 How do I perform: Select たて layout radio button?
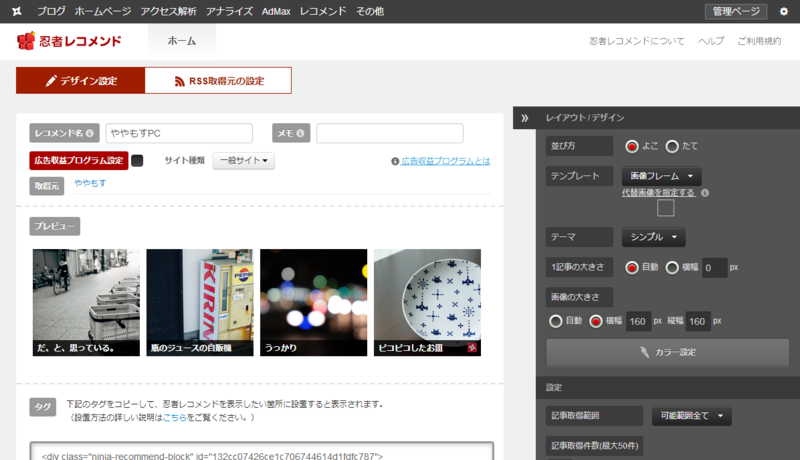pos(672,146)
